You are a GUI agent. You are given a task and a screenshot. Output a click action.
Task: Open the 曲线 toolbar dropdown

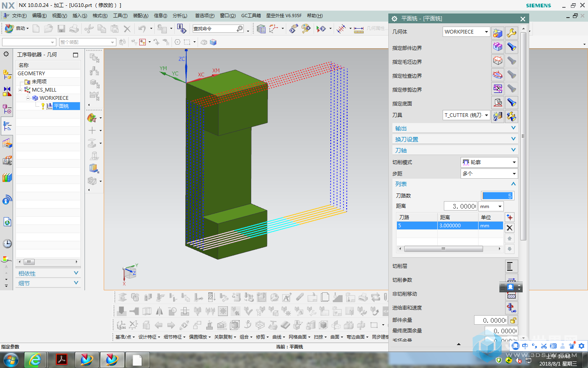click(x=278, y=337)
